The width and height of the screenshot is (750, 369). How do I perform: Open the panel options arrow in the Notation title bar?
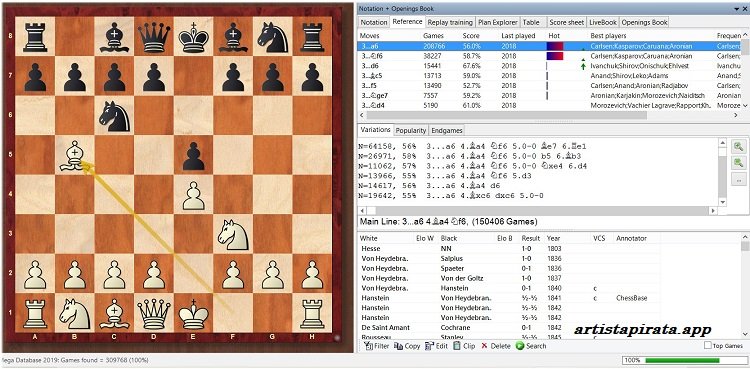[737, 8]
